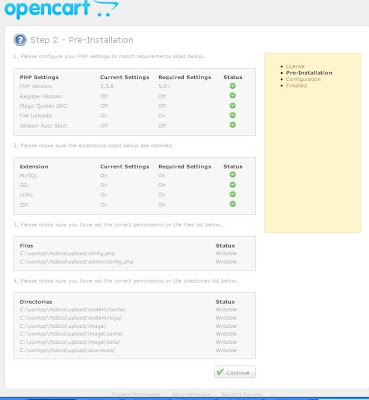369x400 pixels.
Task: Click the 'Extension' column header
Action: 34,167
